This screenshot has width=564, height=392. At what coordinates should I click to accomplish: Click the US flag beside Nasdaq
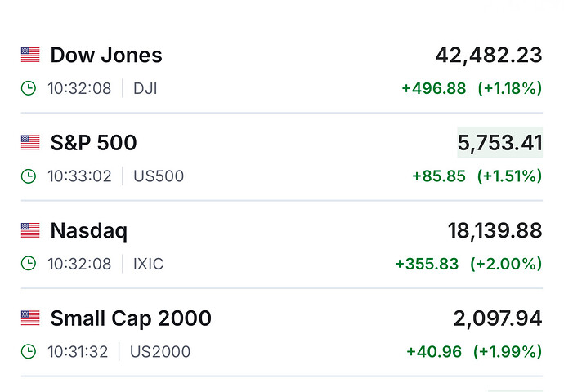30,231
